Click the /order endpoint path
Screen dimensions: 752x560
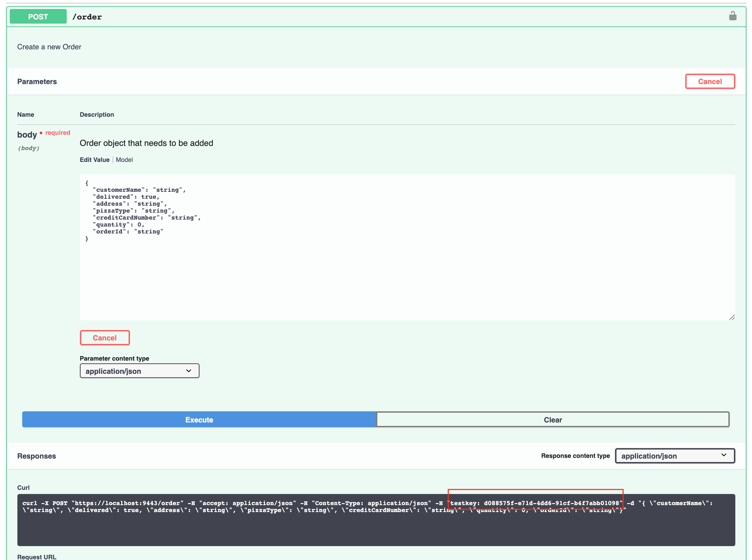pyautogui.click(x=87, y=17)
